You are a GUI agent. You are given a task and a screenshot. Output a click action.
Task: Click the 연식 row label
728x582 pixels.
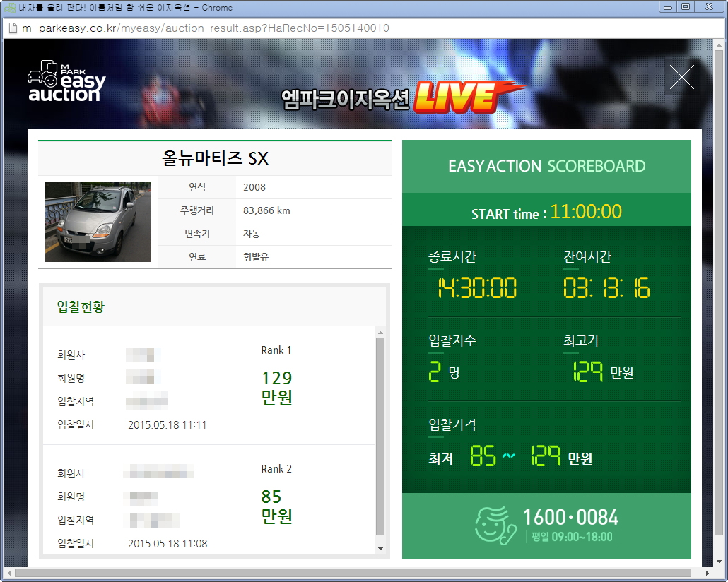click(x=197, y=187)
